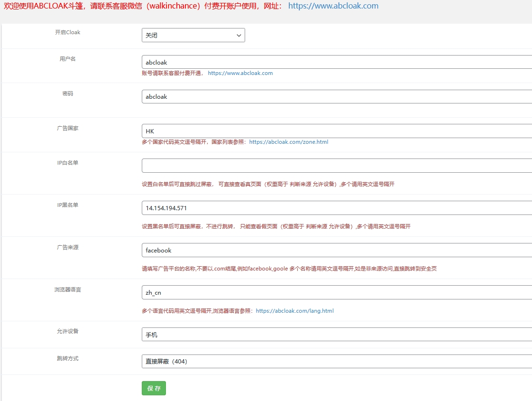Click the IP白名单 label

point(67,163)
